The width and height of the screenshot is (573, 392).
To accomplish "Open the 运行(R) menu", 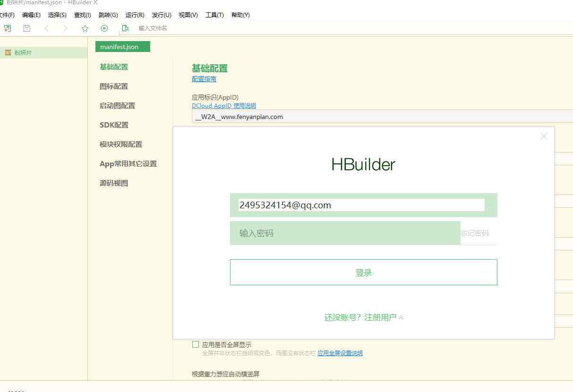I will pos(135,15).
